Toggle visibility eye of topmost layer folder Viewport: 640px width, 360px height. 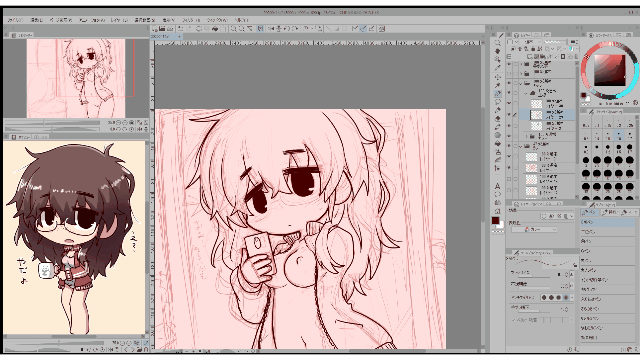click(x=509, y=64)
